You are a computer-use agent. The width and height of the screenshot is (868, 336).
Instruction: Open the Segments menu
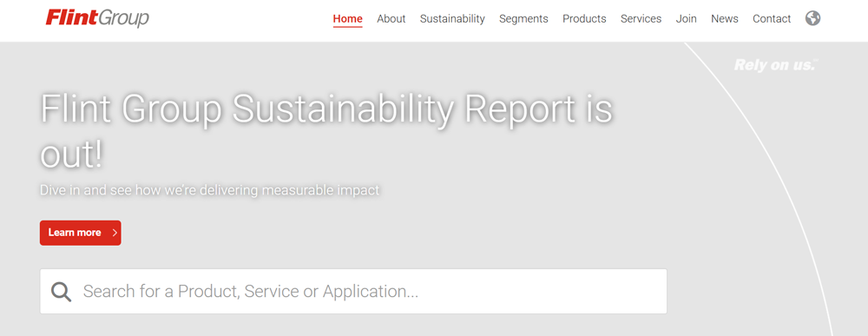coord(523,19)
